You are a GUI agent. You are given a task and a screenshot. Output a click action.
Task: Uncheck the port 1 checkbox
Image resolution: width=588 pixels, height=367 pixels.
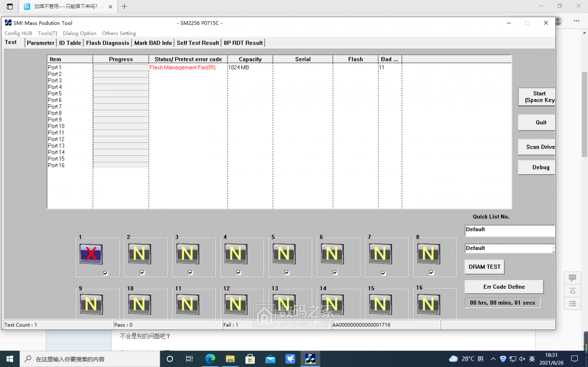[x=106, y=273]
